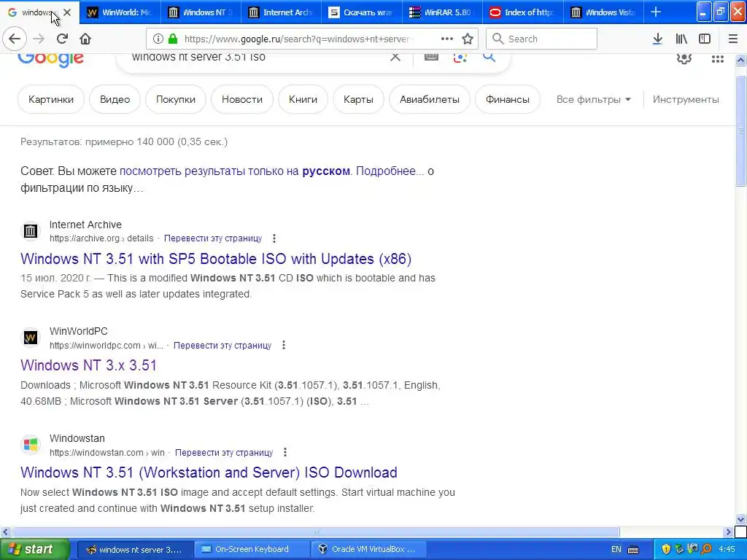
Task: Click Google's magnifier search button
Action: tap(489, 57)
